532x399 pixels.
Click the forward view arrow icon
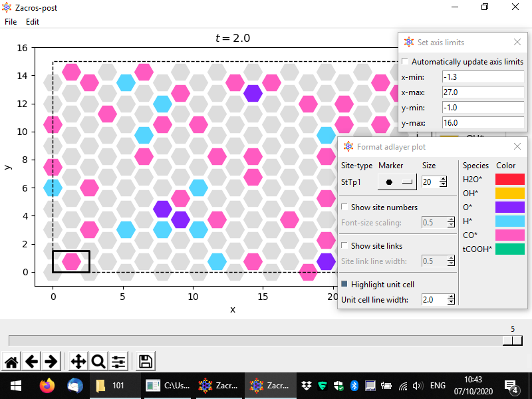tap(51, 362)
